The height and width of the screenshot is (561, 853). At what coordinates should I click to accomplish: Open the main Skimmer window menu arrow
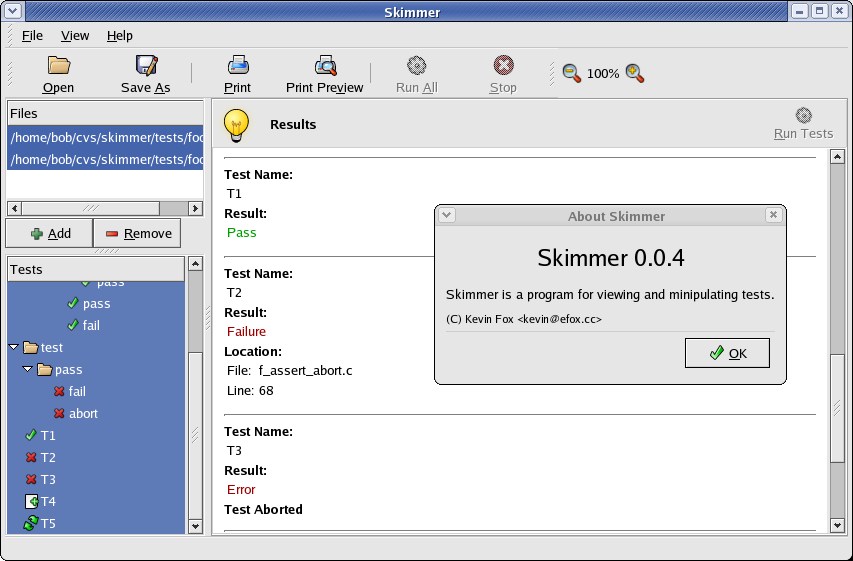point(13,10)
